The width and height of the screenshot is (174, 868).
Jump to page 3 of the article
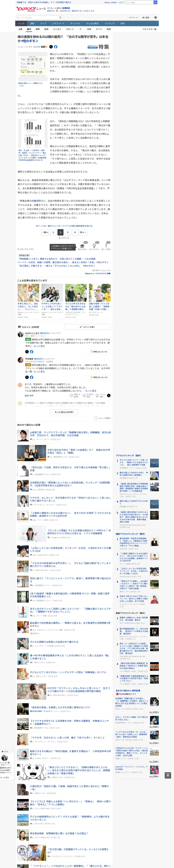point(68,232)
